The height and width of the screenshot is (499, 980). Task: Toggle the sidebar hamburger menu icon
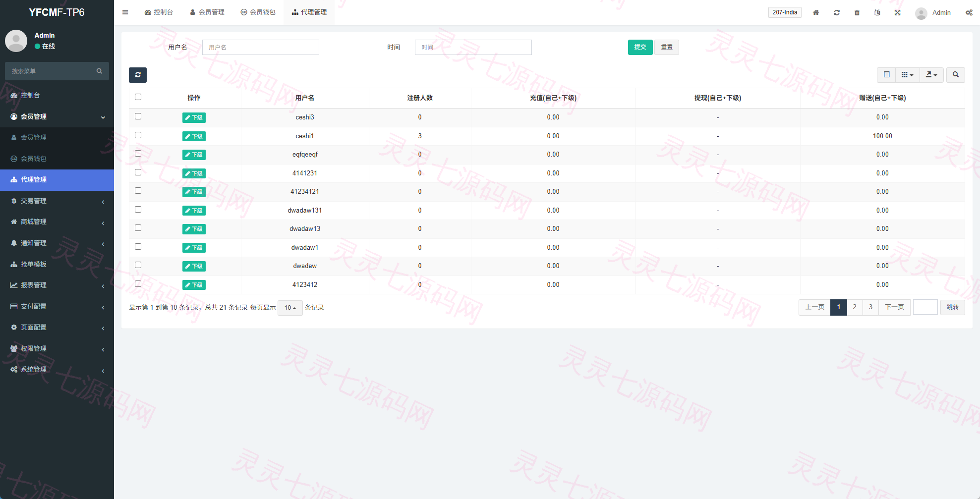(x=125, y=12)
